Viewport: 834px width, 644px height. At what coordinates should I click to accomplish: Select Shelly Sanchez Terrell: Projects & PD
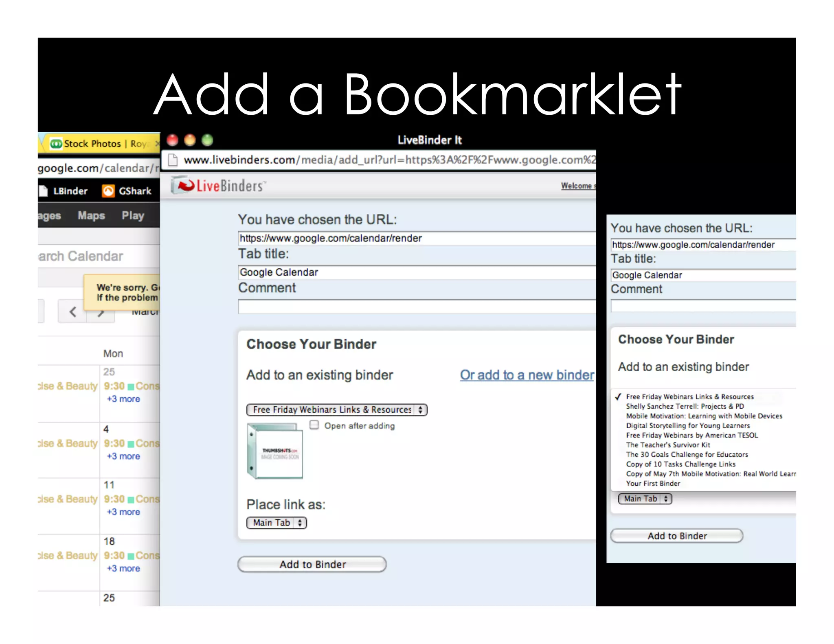point(685,406)
